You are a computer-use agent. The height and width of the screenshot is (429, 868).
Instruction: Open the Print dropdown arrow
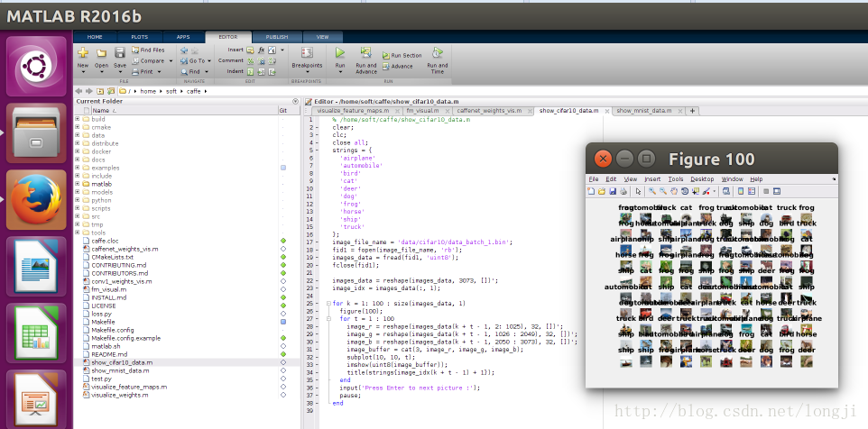pyautogui.click(x=160, y=72)
